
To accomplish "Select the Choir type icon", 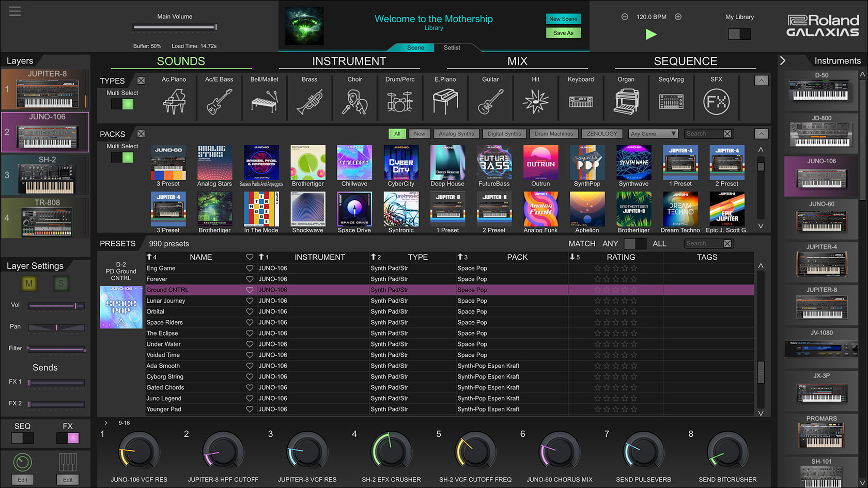I will 355,101.
